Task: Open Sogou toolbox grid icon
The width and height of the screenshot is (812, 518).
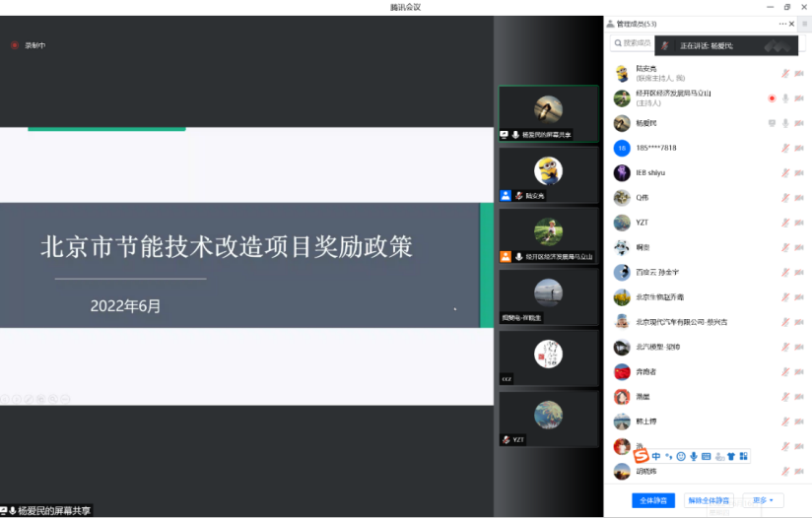Action: click(x=744, y=456)
